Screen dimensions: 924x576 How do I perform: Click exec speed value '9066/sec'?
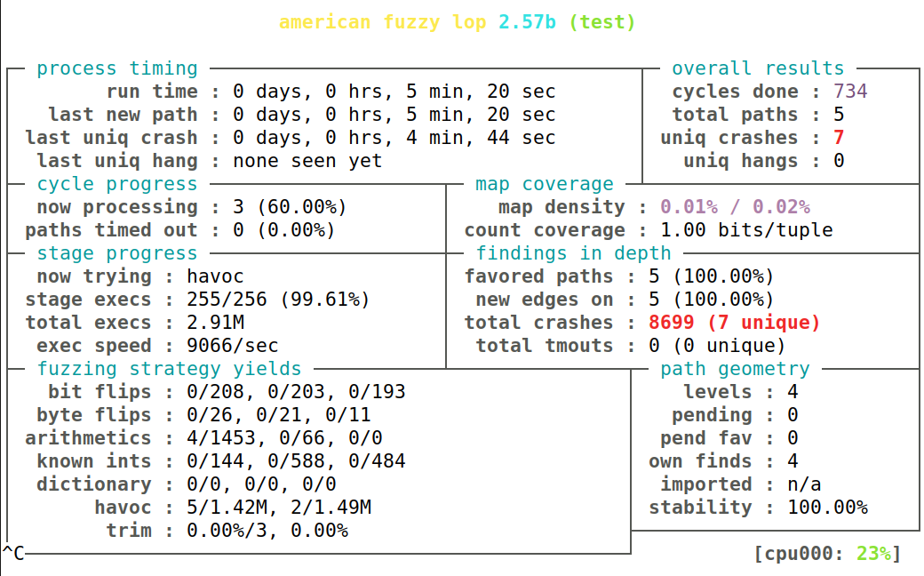(x=232, y=346)
